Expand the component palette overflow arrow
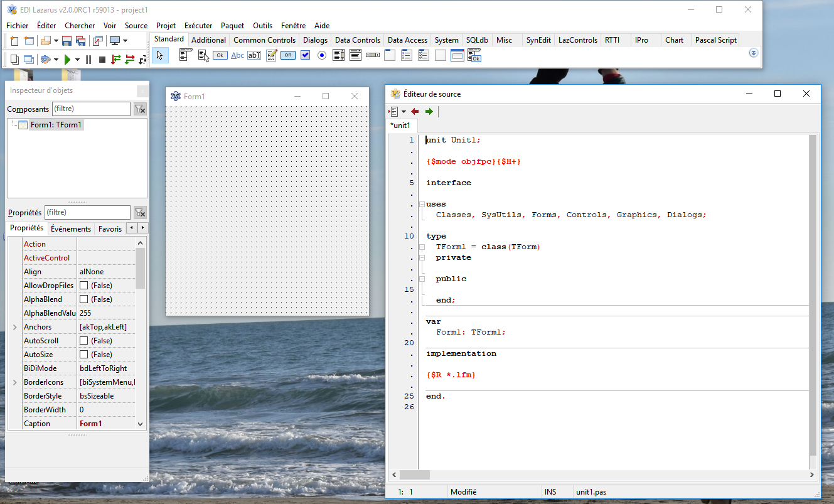834x504 pixels. 754,53
